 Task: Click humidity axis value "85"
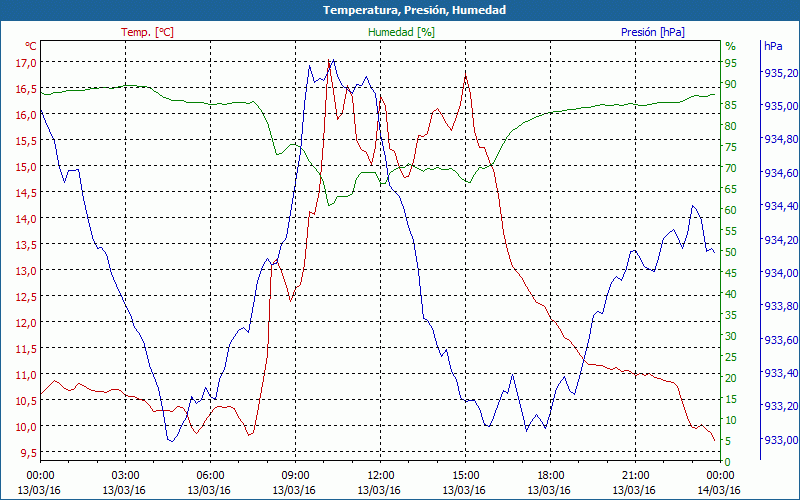(x=731, y=105)
